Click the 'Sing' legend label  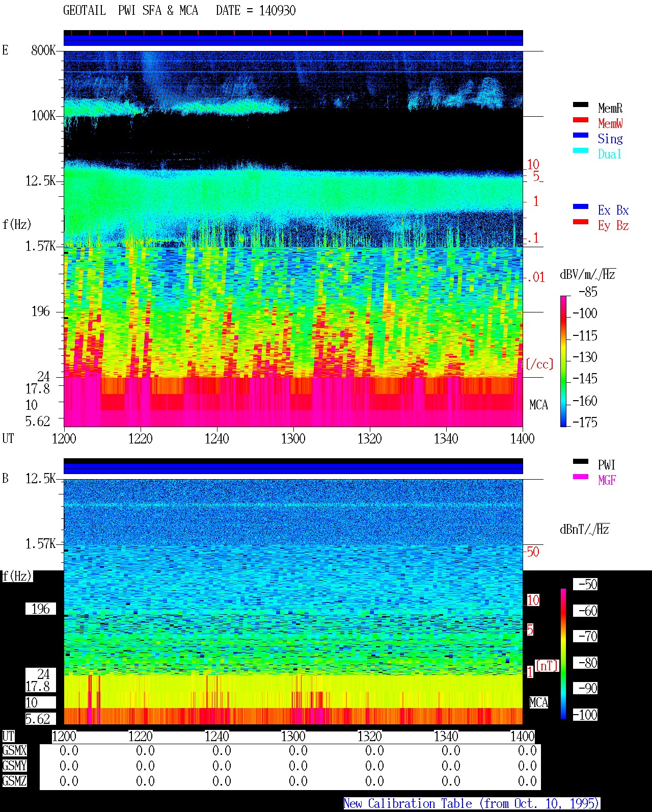(x=610, y=139)
